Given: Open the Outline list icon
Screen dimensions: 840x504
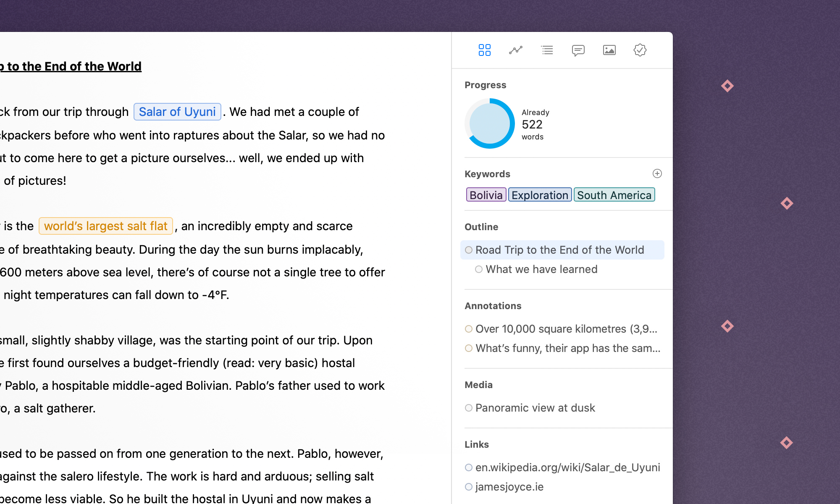Looking at the screenshot, I should [546, 50].
